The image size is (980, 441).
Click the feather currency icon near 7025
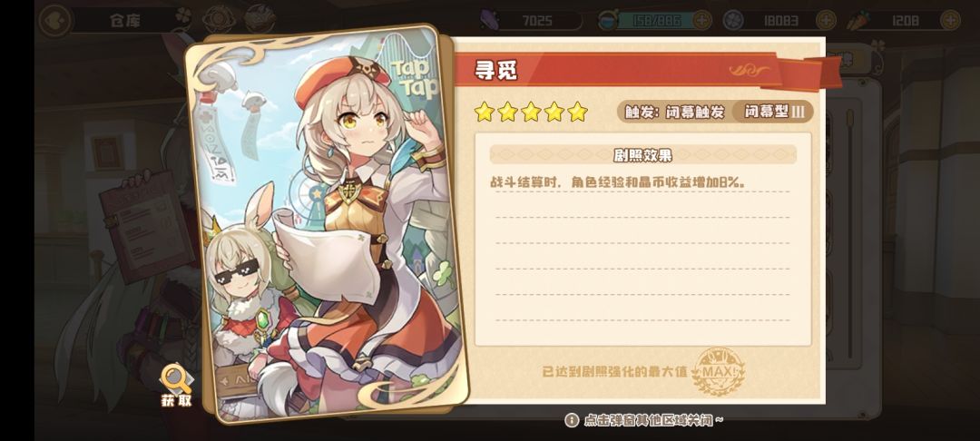pyautogui.click(x=490, y=21)
